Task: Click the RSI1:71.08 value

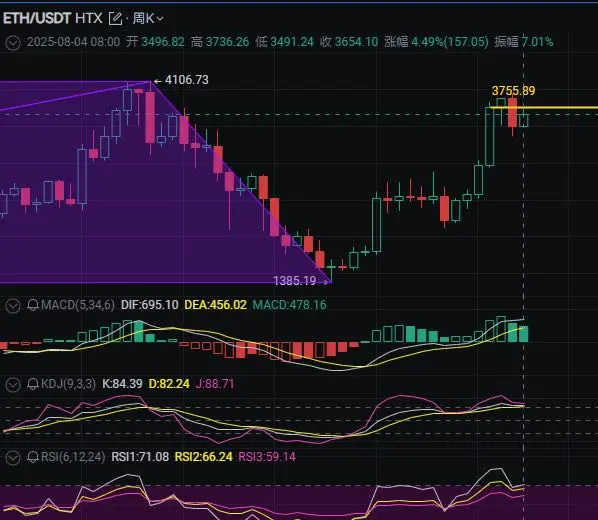Action: 140,457
